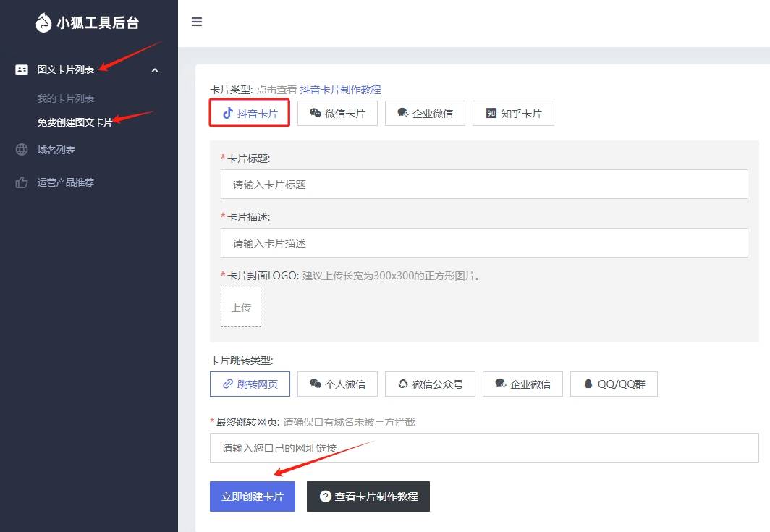The image size is (770, 532).
Task: Select the 知乎卡片 Zhihu card type
Action: (x=513, y=113)
